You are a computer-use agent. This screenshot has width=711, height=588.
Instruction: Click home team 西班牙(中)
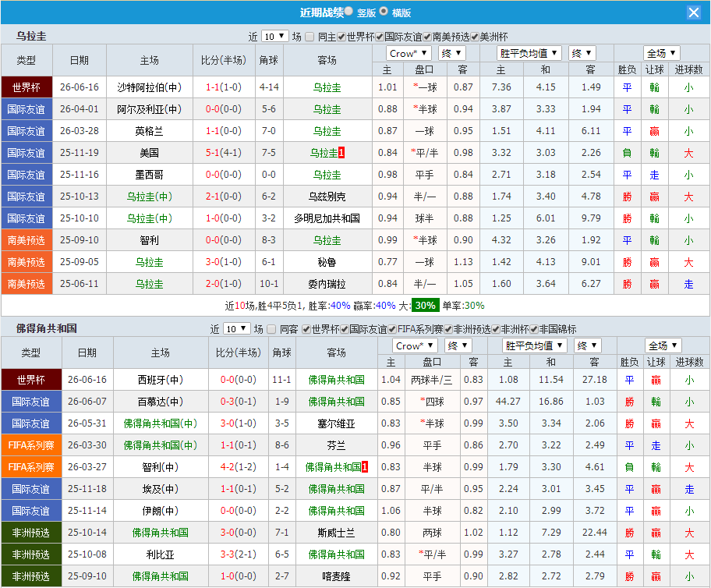(161, 380)
